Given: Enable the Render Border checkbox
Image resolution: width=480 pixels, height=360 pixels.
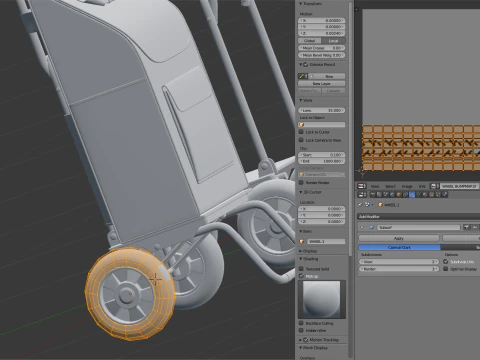Looking at the screenshot, I should click(x=301, y=183).
